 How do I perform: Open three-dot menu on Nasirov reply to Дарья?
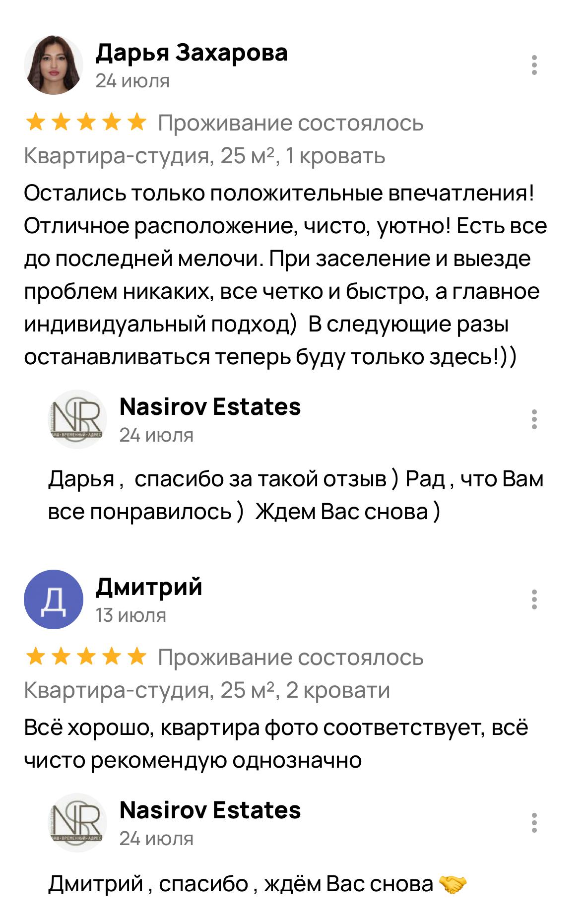pyautogui.click(x=534, y=419)
